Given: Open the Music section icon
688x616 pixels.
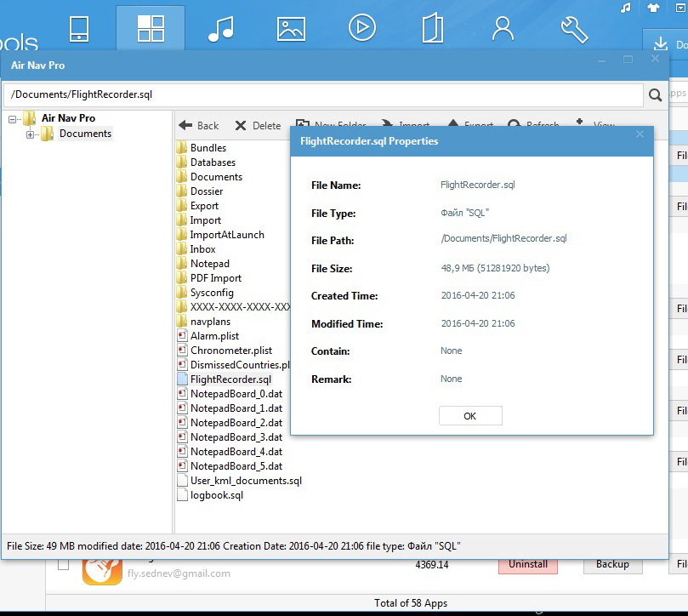Looking at the screenshot, I should click(x=220, y=28).
